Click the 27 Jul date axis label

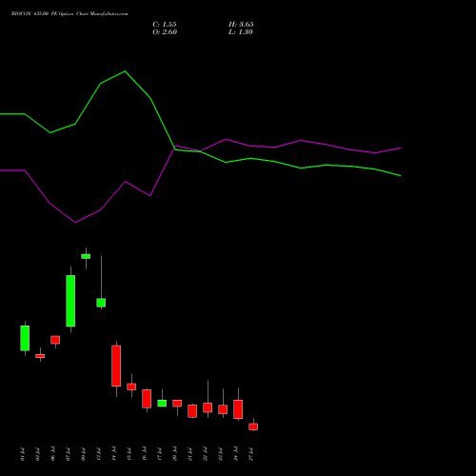[250, 454]
